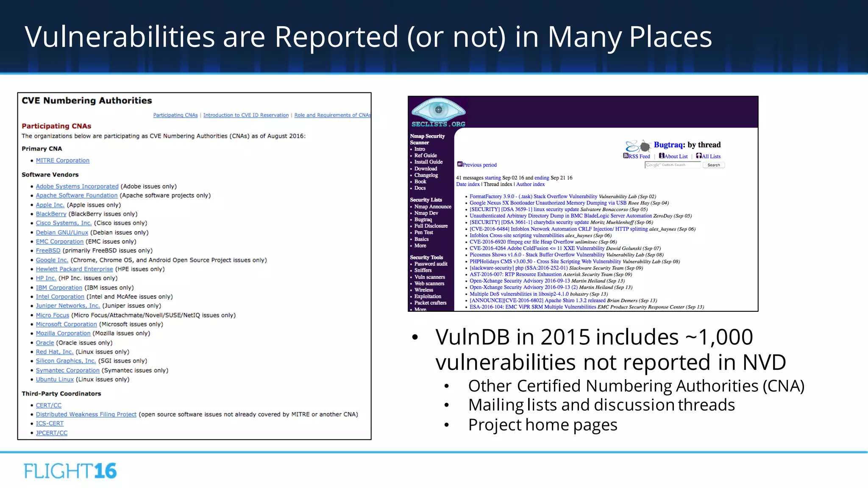Click the Ubuntu Linux link
Screen dimensions: 868x488
(55, 380)
